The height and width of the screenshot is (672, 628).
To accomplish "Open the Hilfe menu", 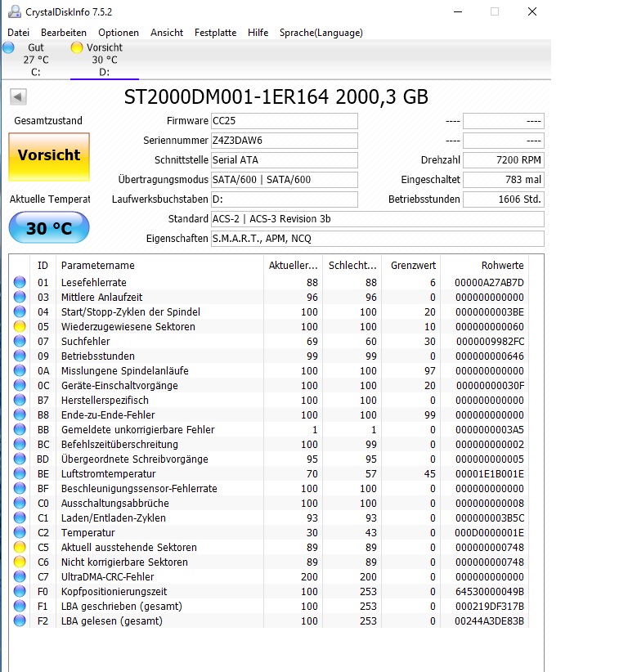I will [x=258, y=33].
